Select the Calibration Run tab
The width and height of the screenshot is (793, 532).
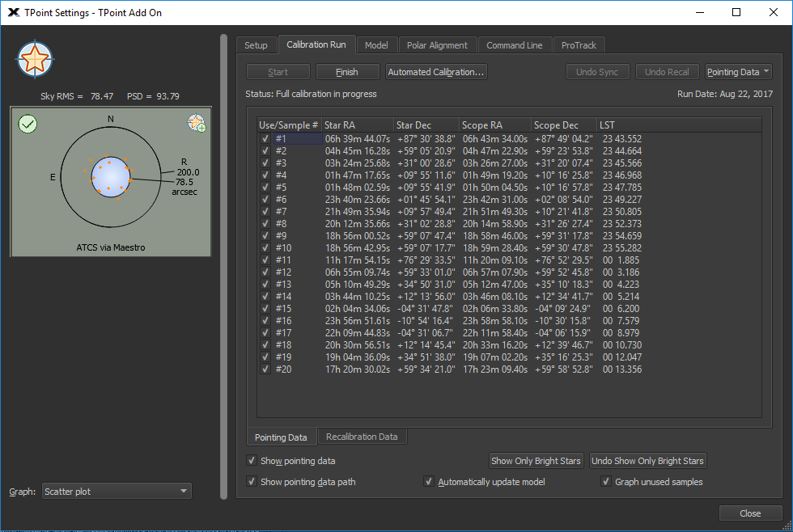[316, 44]
